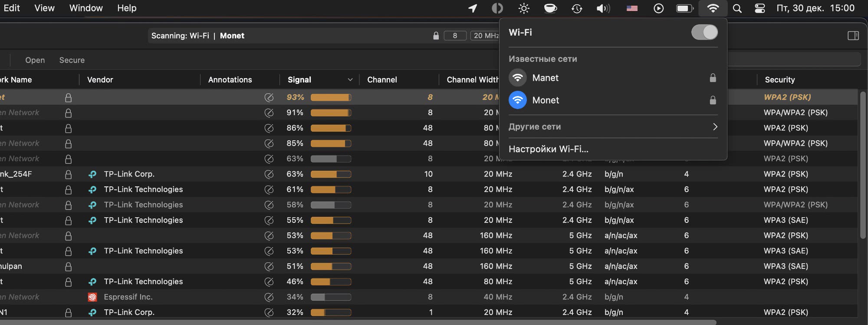868x325 pixels.
Task: Click the 40 MHz channel width cell
Action: point(498,297)
